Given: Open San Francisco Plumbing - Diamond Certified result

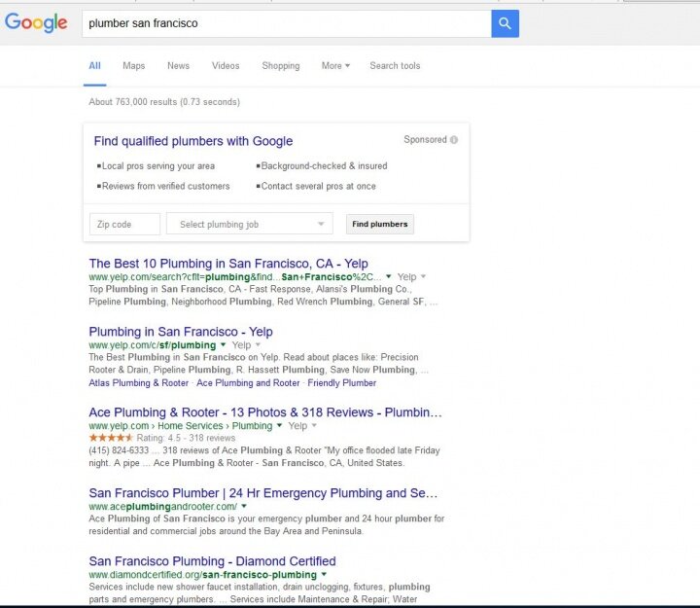Looking at the screenshot, I should (x=212, y=561).
